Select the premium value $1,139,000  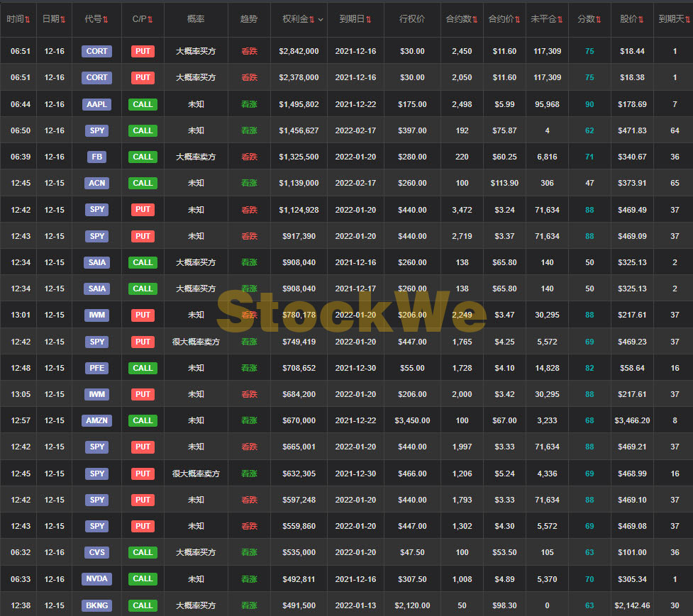click(x=299, y=183)
